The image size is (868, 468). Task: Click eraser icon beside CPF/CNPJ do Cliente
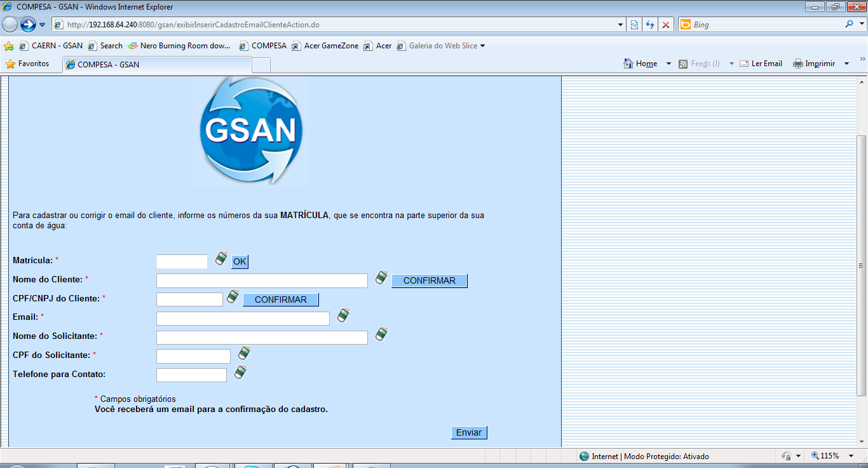[233, 296]
